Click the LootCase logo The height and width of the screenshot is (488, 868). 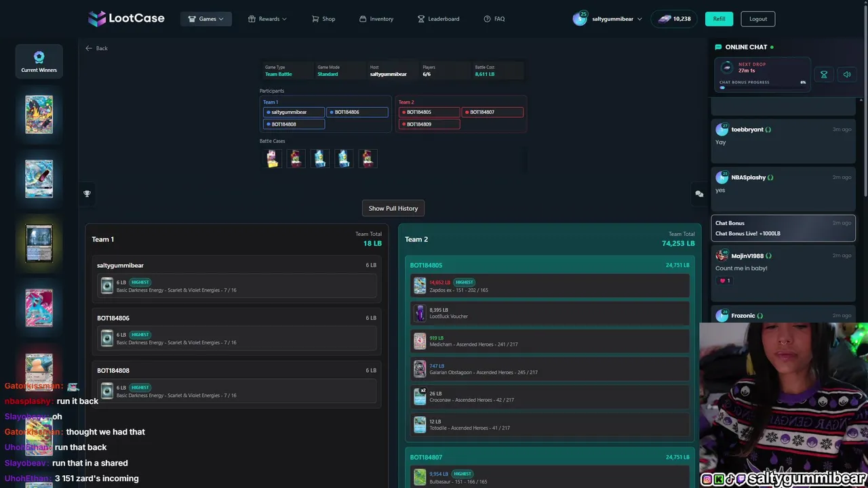(x=126, y=18)
